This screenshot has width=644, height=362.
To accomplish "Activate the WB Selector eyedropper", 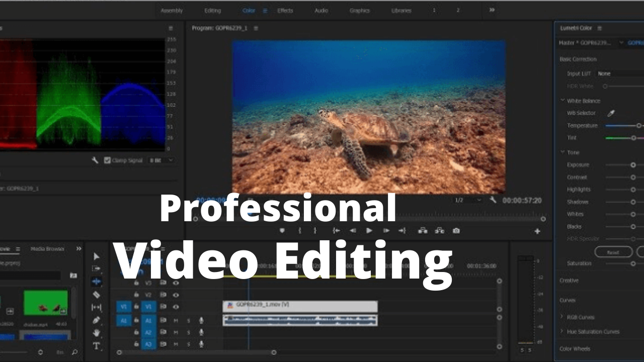I will coord(611,113).
